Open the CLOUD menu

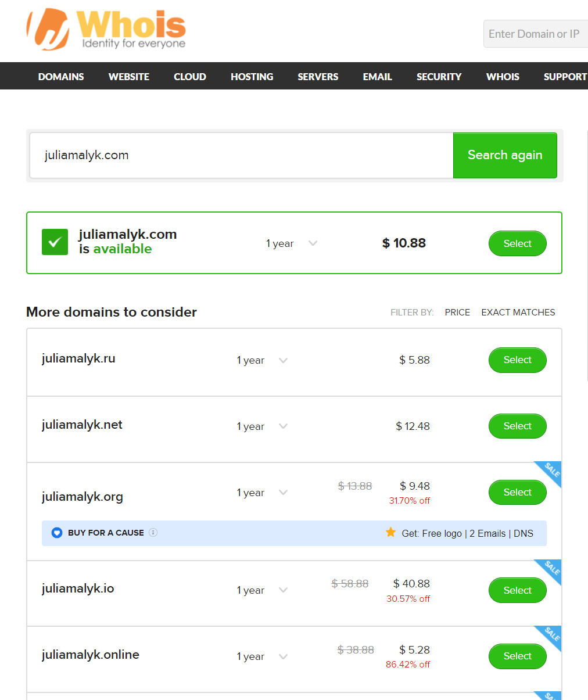coord(190,77)
